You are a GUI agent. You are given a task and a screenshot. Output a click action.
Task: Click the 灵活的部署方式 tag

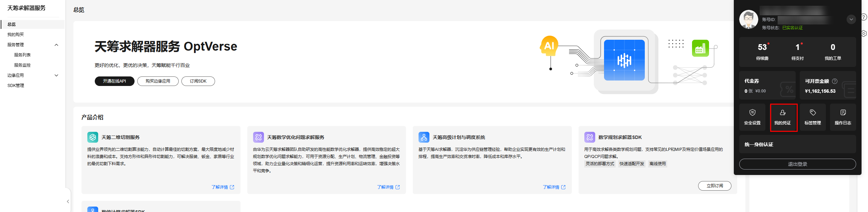click(x=600, y=164)
